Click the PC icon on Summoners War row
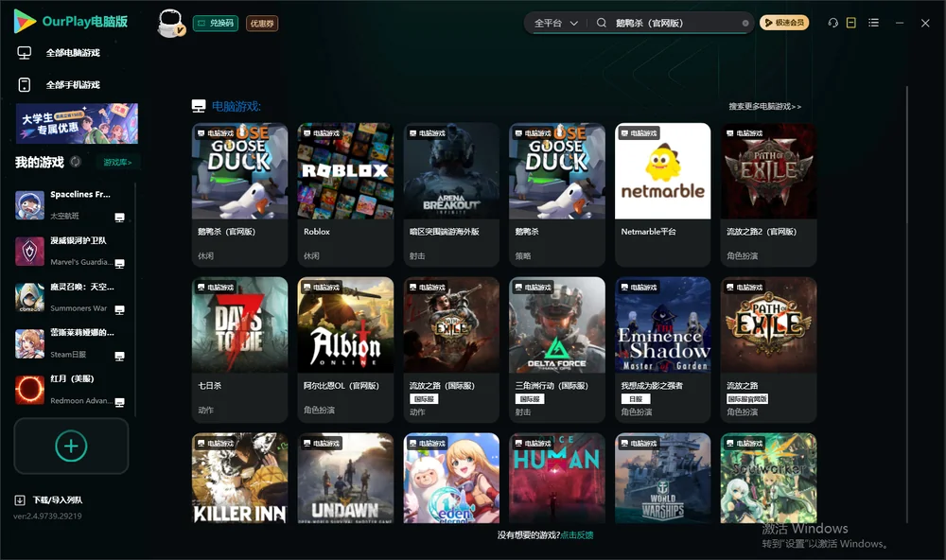 point(119,310)
